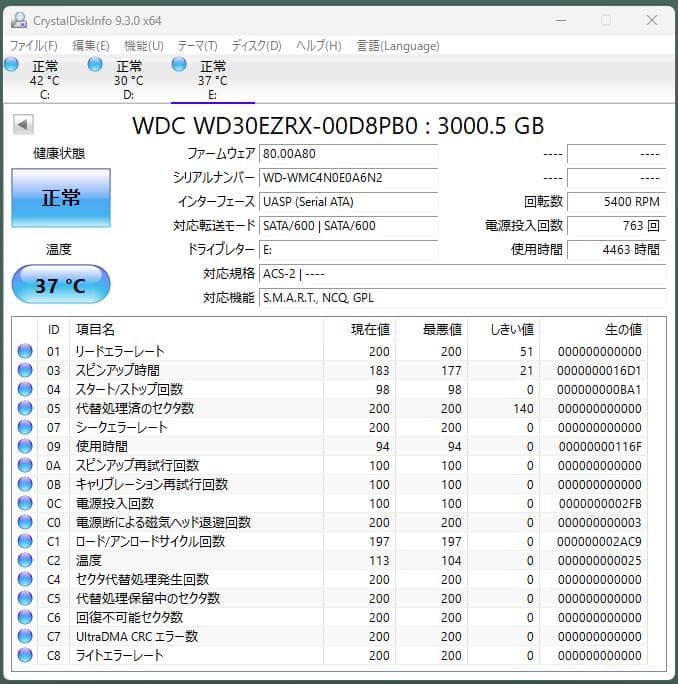Click the status icon of row C2 温度

pyautogui.click(x=25, y=560)
